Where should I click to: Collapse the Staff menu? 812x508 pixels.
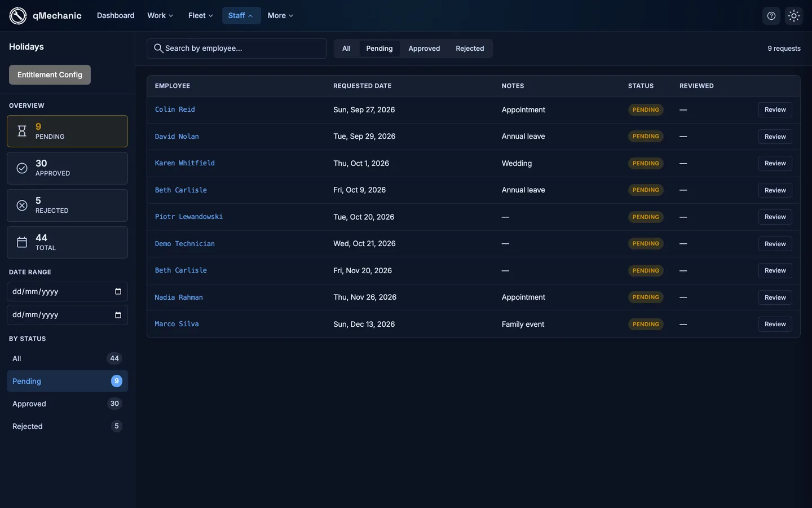point(241,16)
